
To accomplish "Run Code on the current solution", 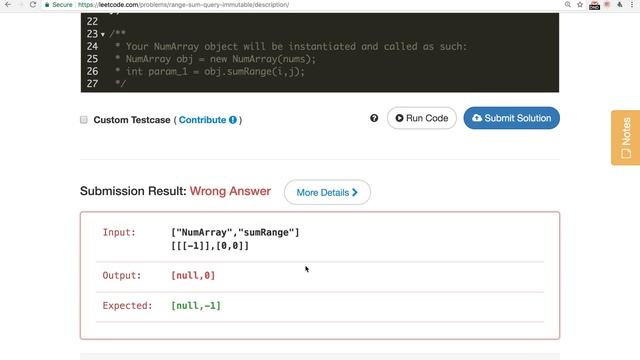I will 422,118.
